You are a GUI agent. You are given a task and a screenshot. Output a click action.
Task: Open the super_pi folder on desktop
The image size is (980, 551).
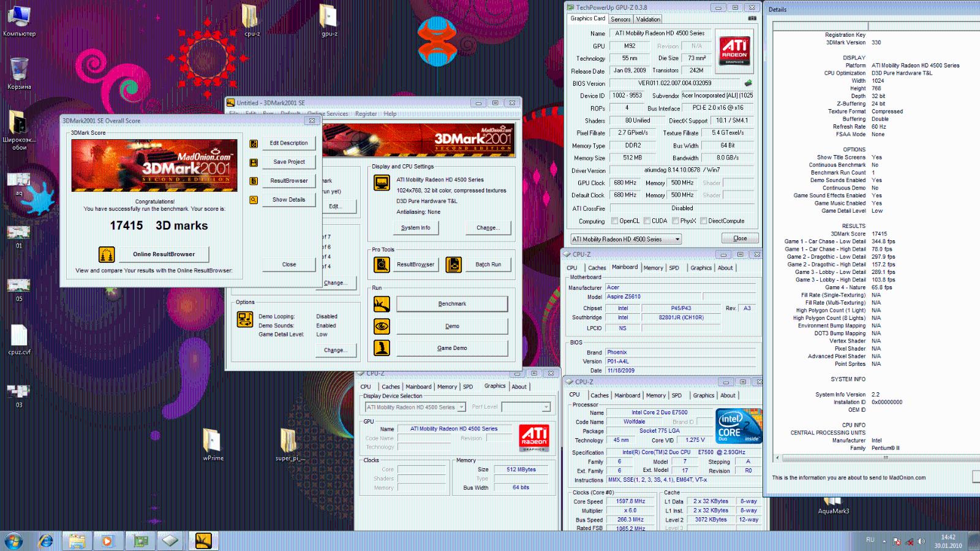pyautogui.click(x=289, y=444)
